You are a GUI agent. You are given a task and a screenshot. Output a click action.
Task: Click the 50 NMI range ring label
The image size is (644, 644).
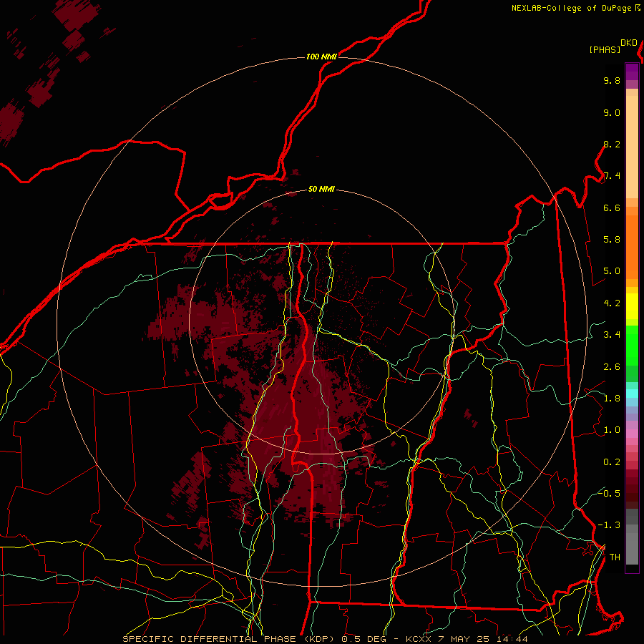point(321,189)
